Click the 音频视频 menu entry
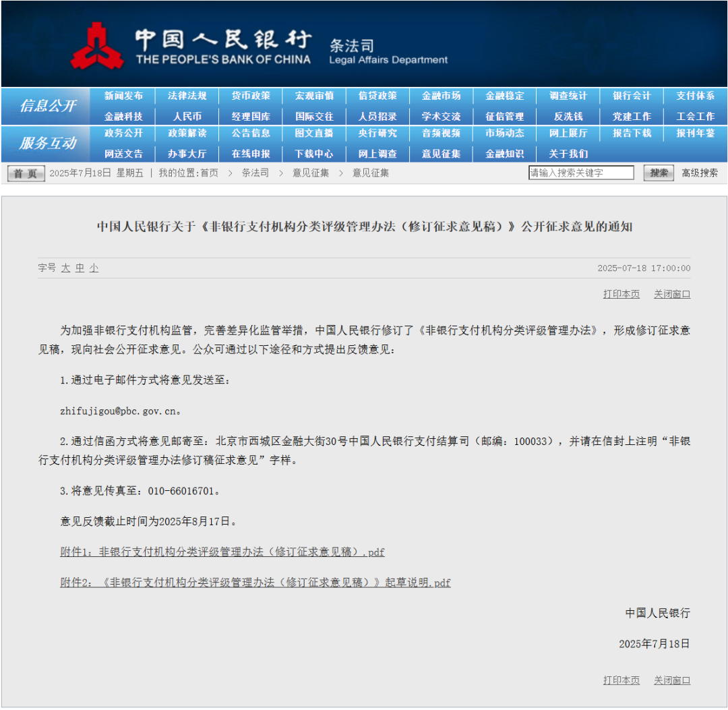 click(441, 134)
